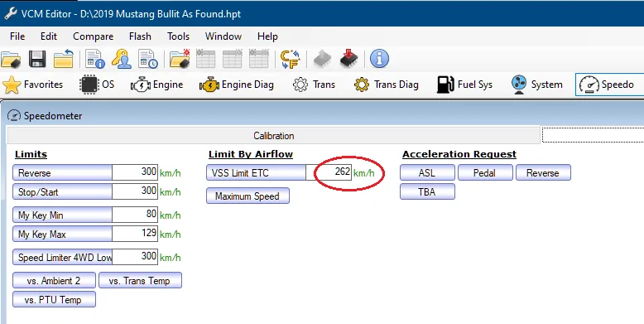
Task: Open the File menu
Action: click(17, 36)
